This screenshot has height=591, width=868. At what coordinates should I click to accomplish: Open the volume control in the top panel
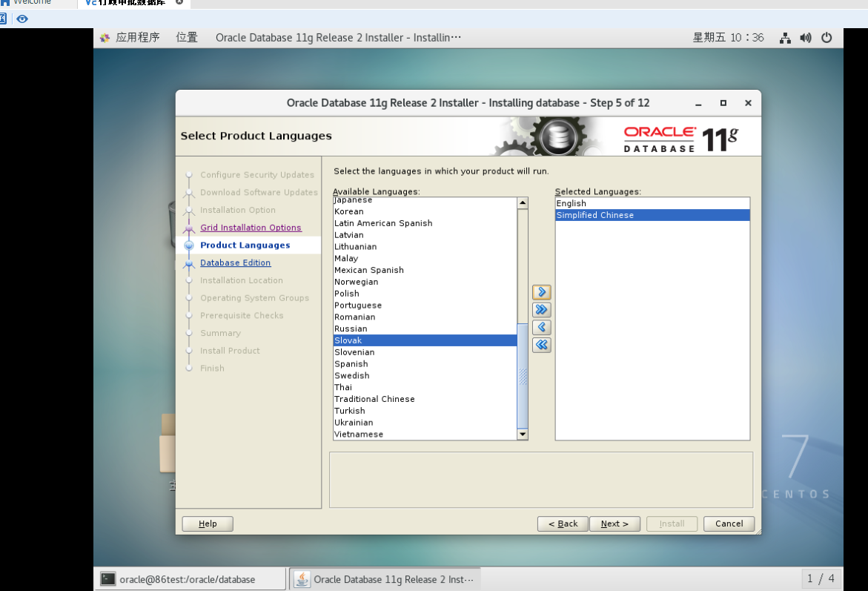click(x=805, y=37)
